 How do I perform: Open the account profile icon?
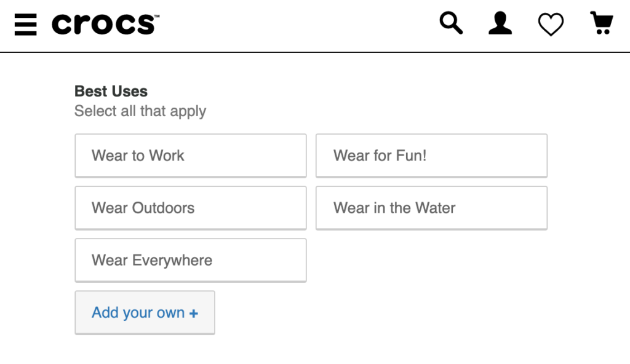click(x=500, y=24)
